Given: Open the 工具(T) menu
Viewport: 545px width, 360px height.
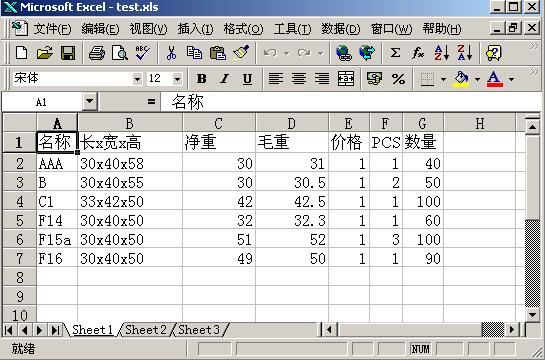Looking at the screenshot, I should [x=292, y=29].
